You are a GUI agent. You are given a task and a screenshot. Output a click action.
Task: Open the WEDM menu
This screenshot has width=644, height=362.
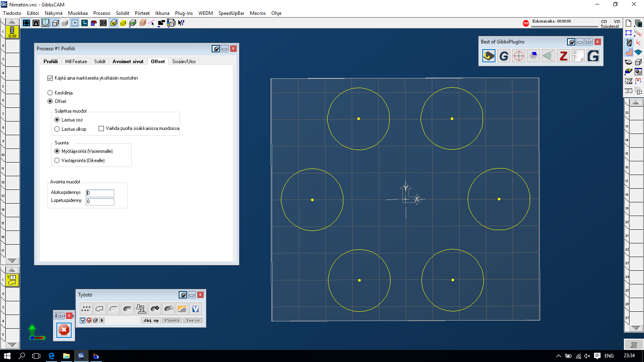(206, 13)
